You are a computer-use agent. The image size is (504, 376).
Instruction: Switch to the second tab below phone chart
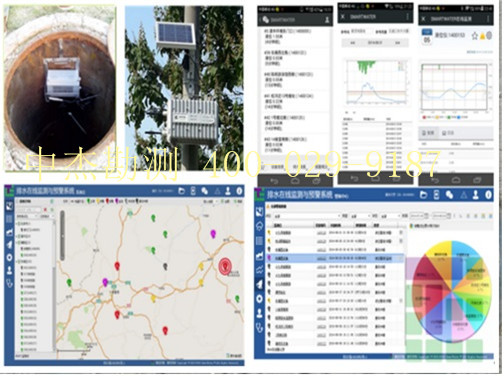[x=448, y=133]
